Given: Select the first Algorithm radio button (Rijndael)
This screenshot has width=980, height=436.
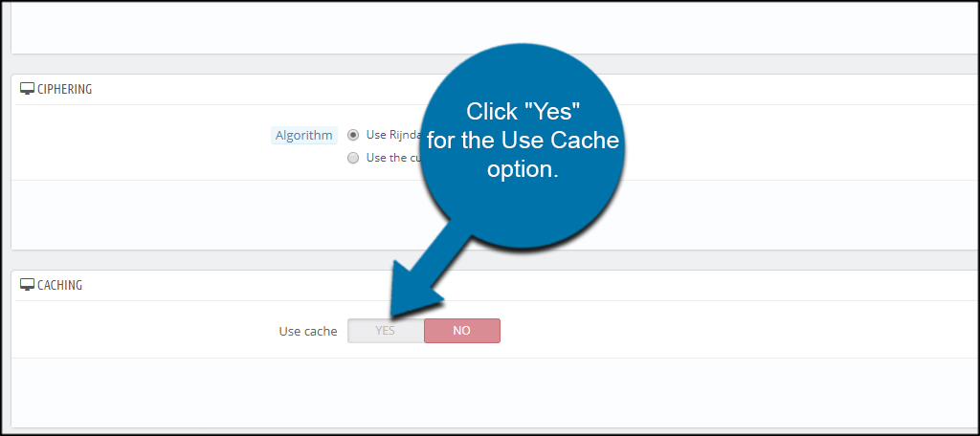Looking at the screenshot, I should click(353, 135).
